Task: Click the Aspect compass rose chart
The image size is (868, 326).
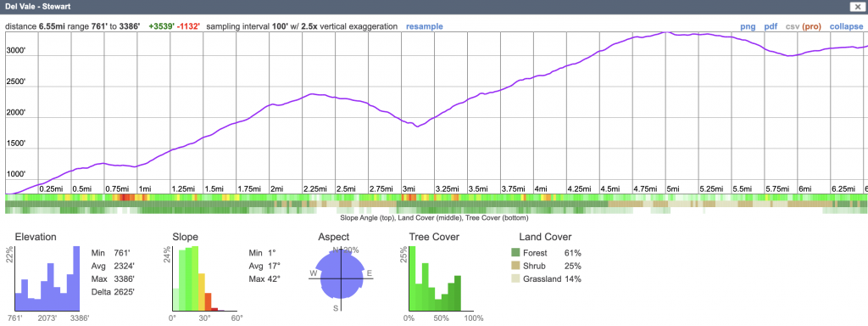Action: [x=342, y=278]
